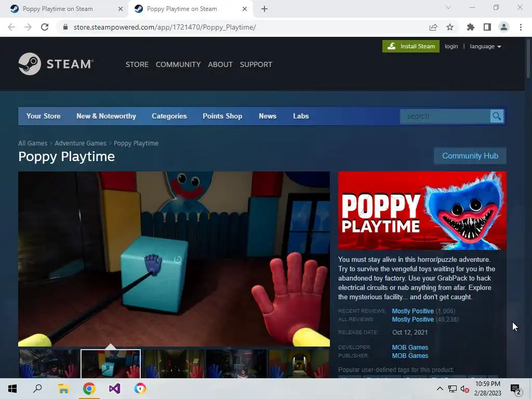Open the Chrome three-dot menu

coord(521,27)
